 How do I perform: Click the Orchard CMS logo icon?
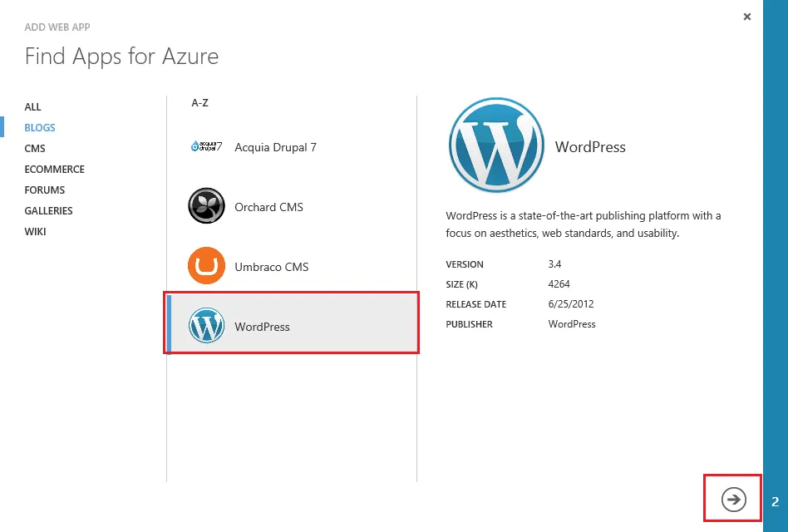click(x=206, y=207)
